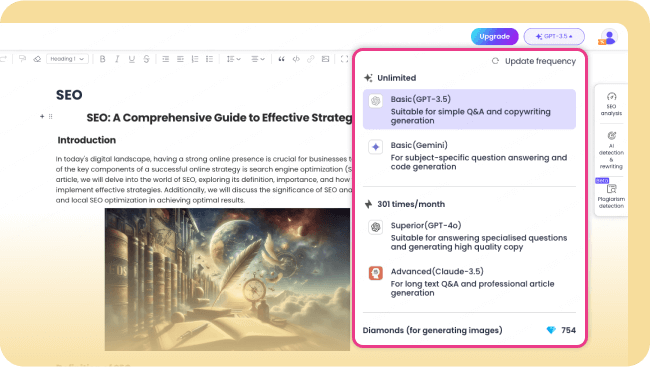
Task: Insert a blockquote with quote icon
Action: 281,59
